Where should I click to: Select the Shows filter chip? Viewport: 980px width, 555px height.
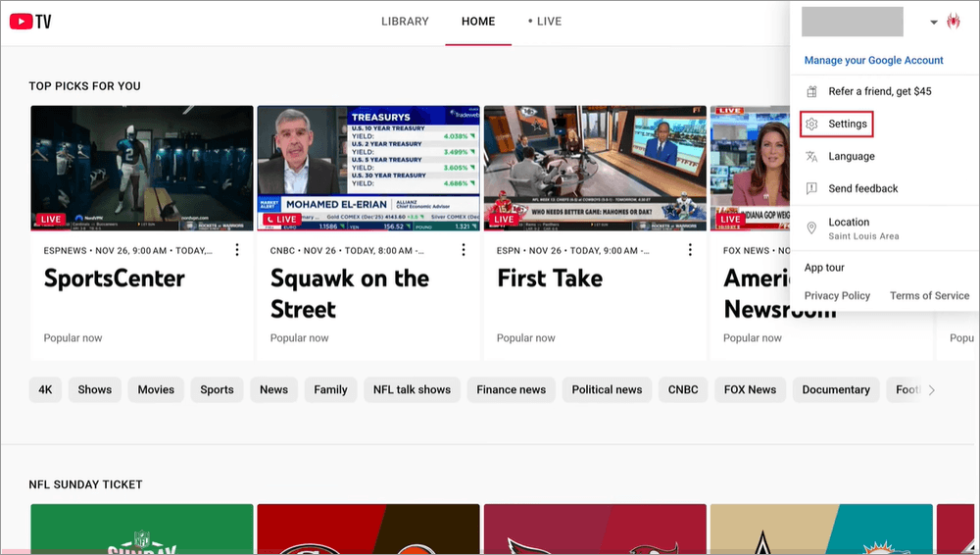pos(94,390)
